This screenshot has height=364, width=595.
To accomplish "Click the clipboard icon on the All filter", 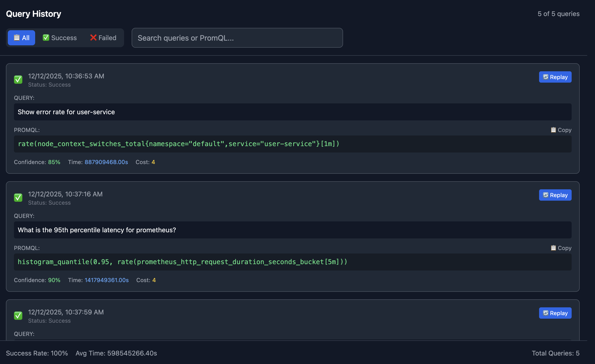I will pos(16,38).
